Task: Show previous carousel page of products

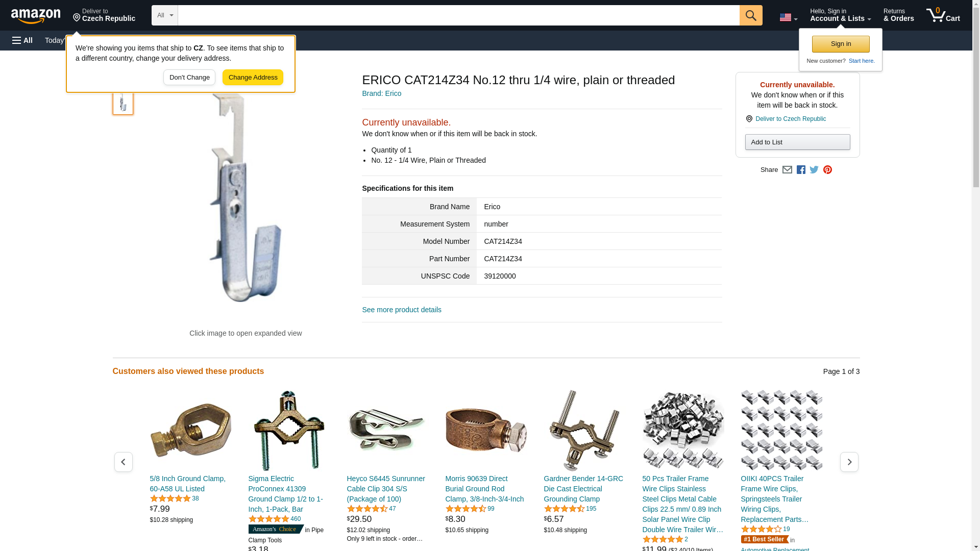Action: coord(123,462)
